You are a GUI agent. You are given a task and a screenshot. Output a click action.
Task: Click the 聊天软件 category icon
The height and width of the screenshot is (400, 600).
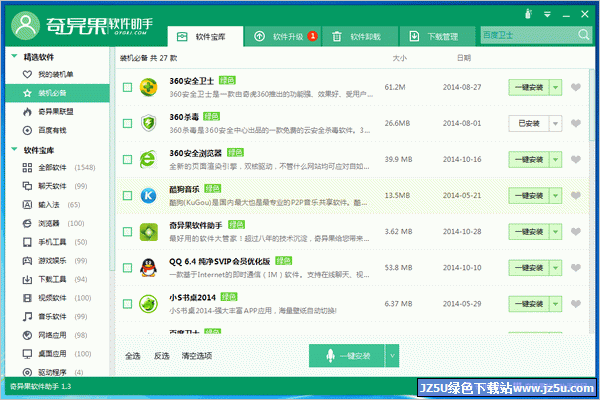27,186
